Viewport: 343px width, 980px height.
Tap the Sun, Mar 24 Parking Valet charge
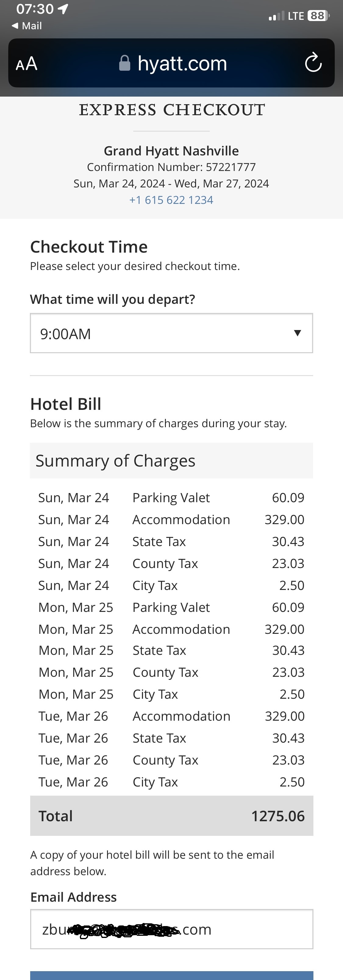coord(171,498)
